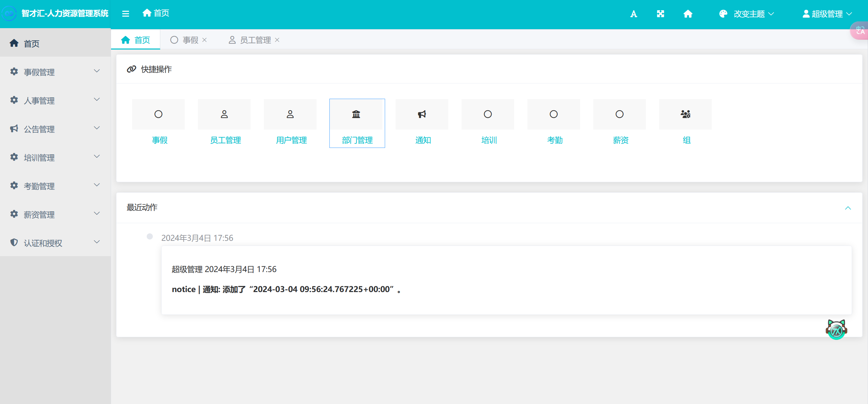Toggle the hamburger sidebar collapse icon
The height and width of the screenshot is (404, 868).
pyautogui.click(x=125, y=14)
